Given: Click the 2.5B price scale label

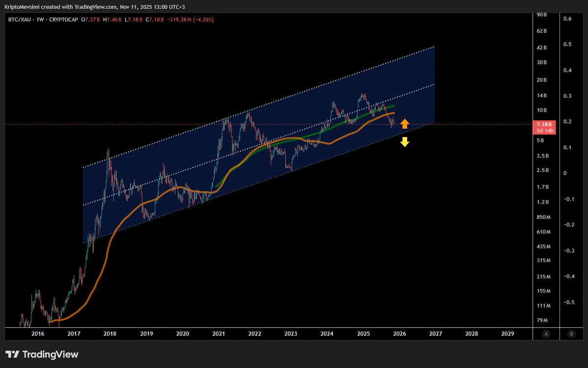Looking at the screenshot, I should coord(542,171).
